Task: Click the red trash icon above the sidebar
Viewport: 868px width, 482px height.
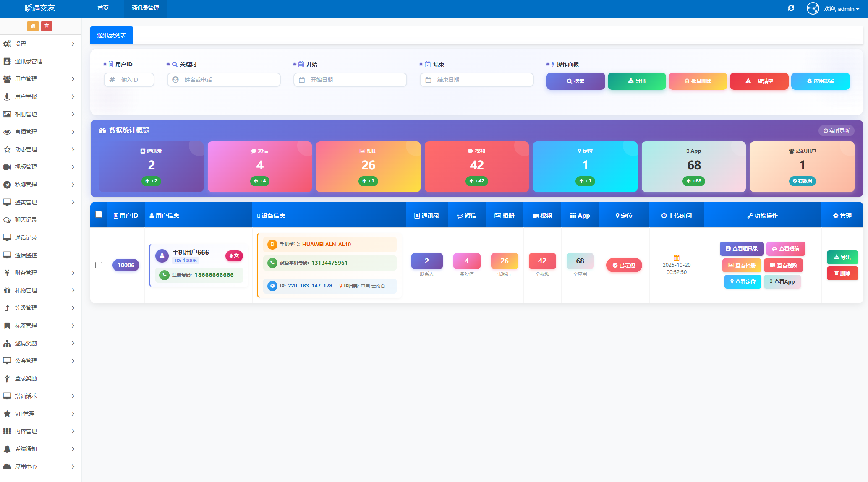Action: (47, 26)
